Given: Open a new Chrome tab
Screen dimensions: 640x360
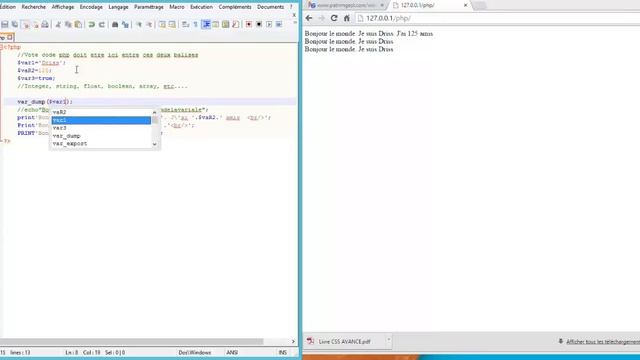Looking at the screenshot, I should 479,5.
